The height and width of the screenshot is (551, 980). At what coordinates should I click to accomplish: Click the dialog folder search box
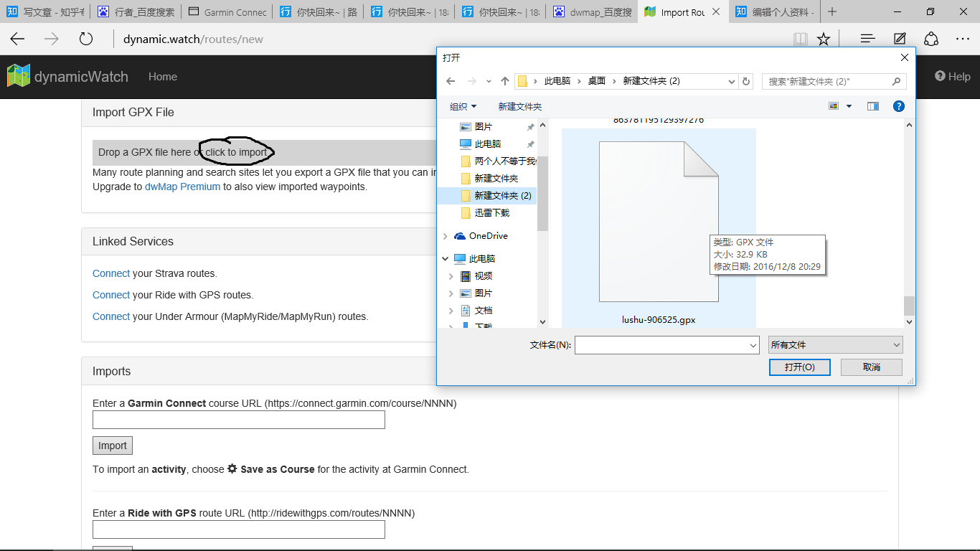tap(834, 81)
